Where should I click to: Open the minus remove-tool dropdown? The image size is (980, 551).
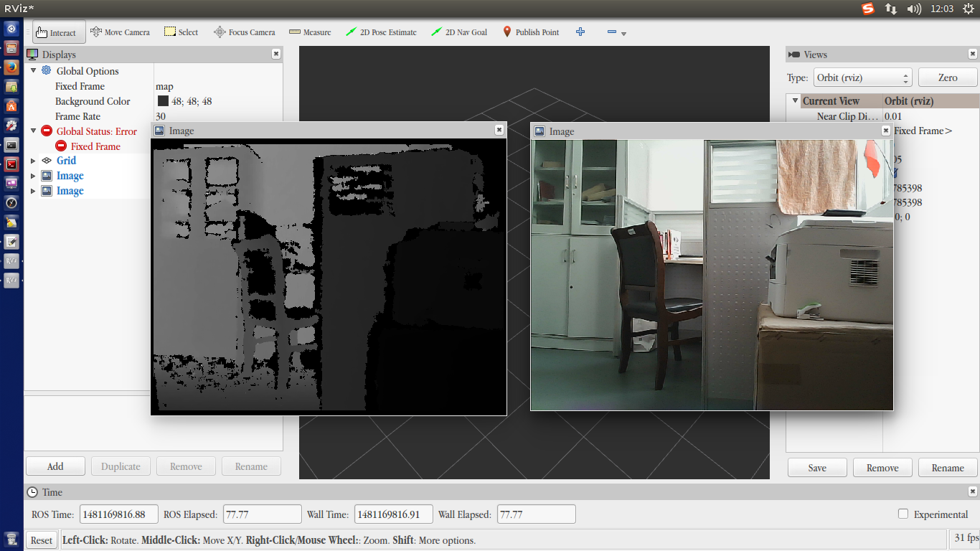616,33
